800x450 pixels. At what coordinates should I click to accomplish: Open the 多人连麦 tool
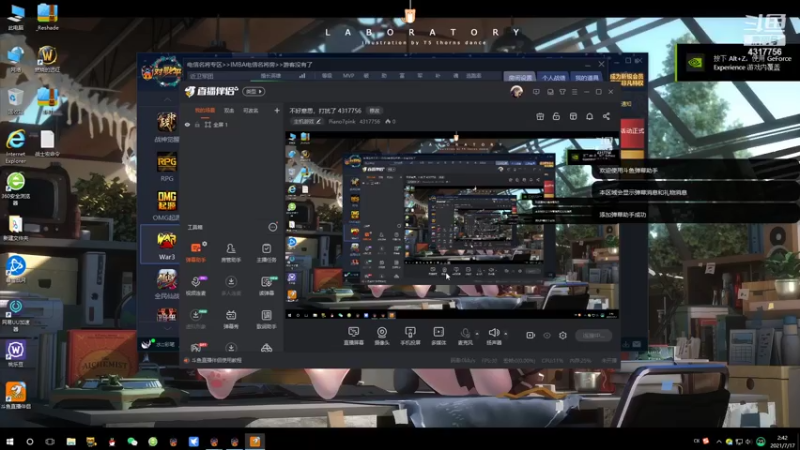pos(231,286)
